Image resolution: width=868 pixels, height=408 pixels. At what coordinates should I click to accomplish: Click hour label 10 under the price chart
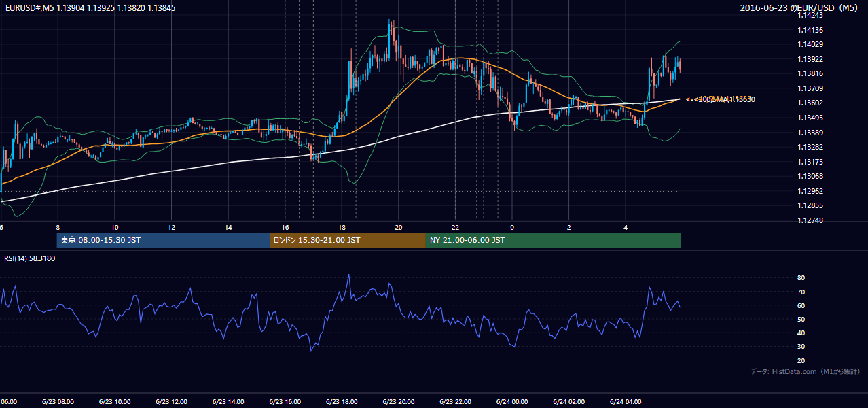pyautogui.click(x=115, y=227)
